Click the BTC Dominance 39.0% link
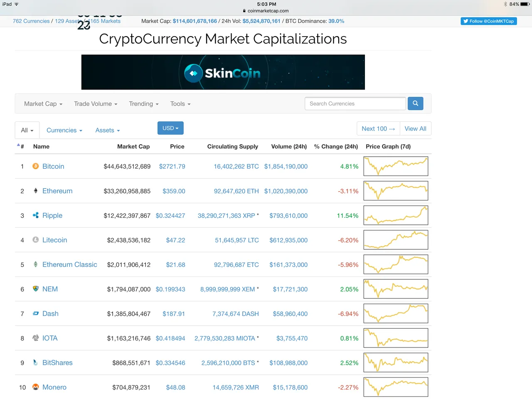Screen dimensions: 532x399 point(336,21)
